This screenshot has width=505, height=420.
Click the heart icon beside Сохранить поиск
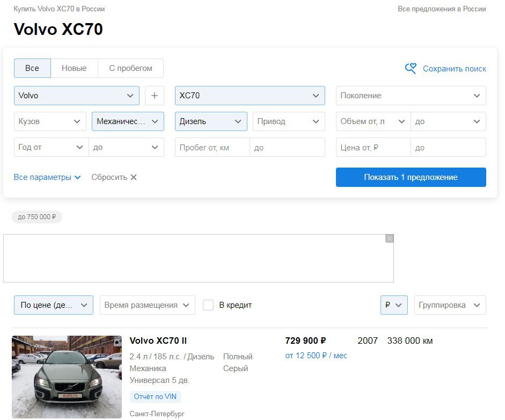click(411, 68)
